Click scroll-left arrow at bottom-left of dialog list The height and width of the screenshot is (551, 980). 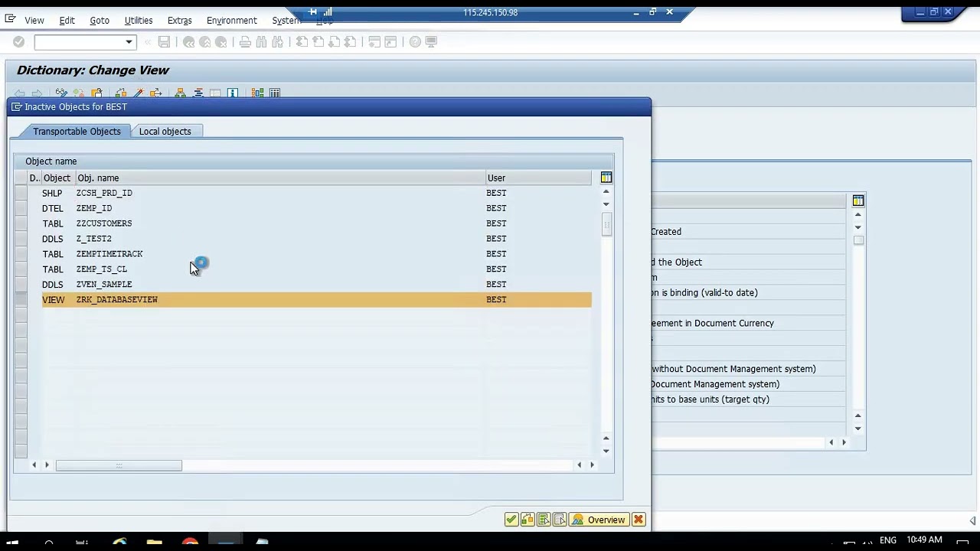coord(34,465)
